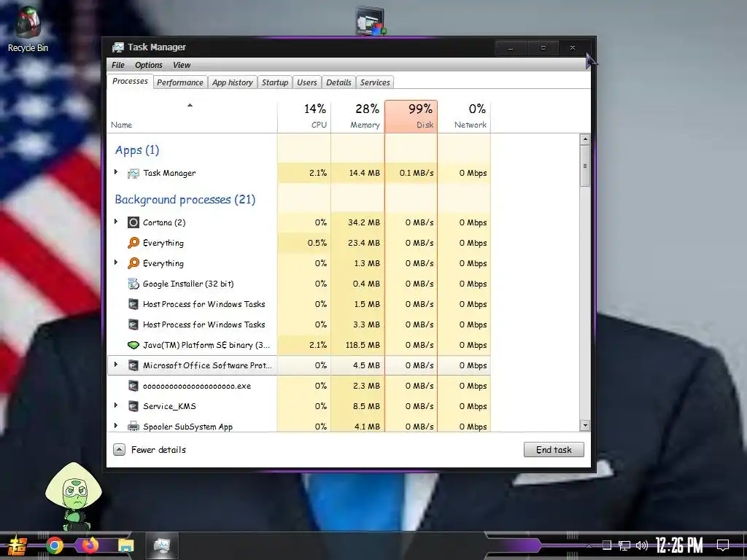Launch Firefox from the taskbar
747x560 pixels.
click(x=90, y=545)
